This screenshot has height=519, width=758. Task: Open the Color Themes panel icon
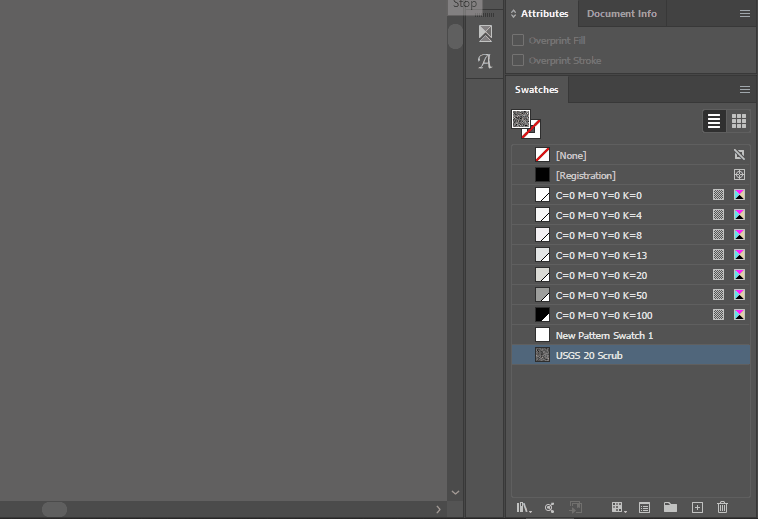pos(549,507)
